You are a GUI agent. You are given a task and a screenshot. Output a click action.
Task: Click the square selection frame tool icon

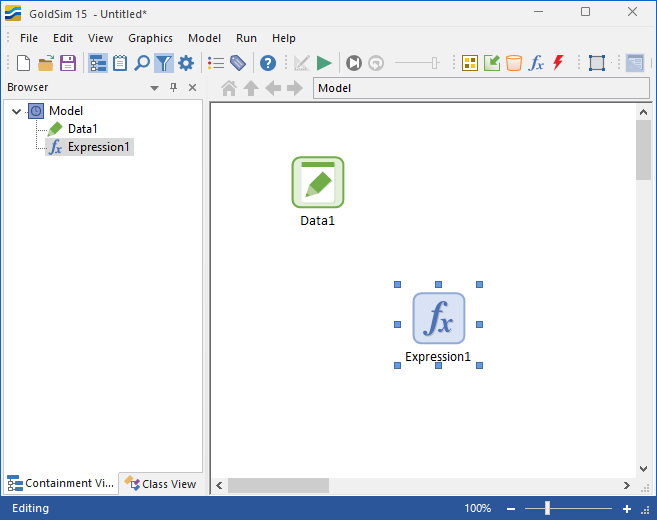pos(597,63)
